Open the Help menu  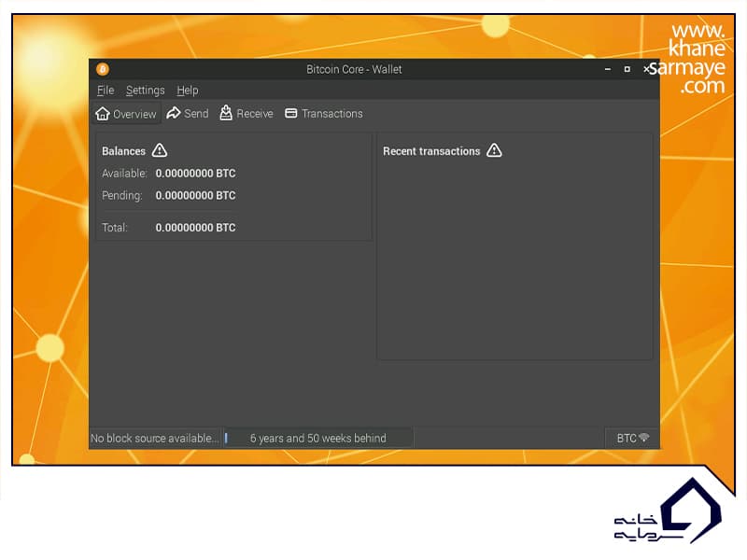tap(188, 91)
